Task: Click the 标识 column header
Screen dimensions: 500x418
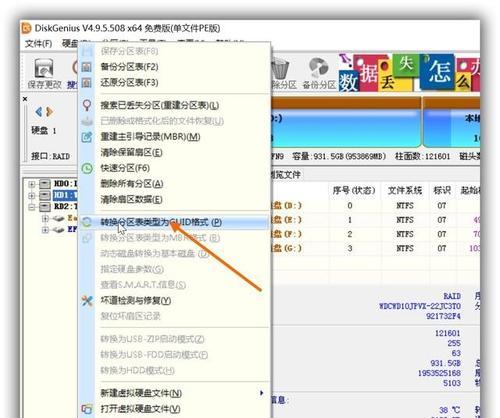Action: (442, 191)
